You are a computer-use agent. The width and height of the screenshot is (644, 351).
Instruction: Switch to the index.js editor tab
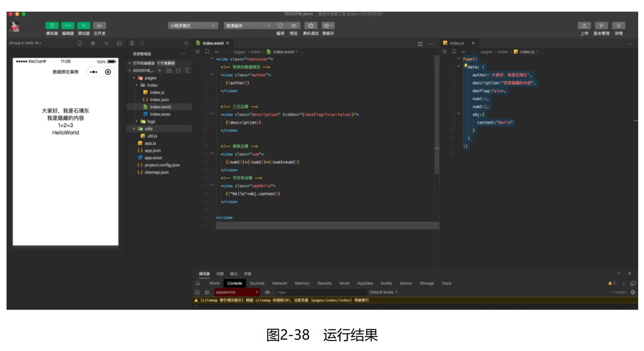point(457,43)
